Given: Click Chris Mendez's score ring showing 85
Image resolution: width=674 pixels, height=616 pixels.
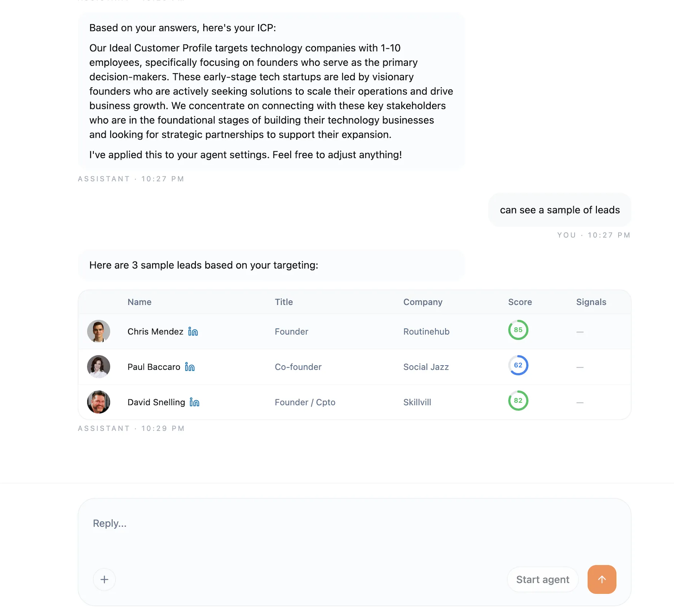Looking at the screenshot, I should 518,330.
